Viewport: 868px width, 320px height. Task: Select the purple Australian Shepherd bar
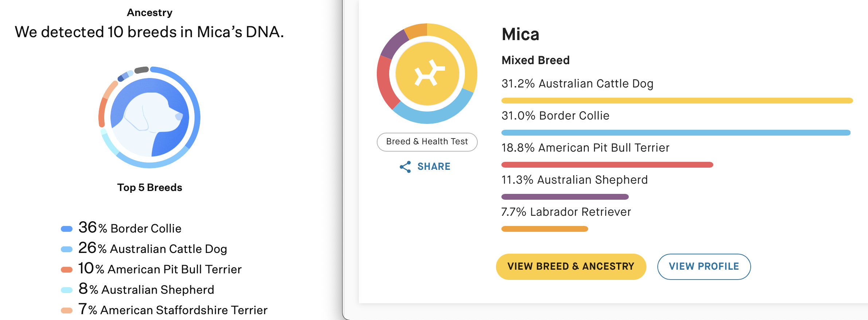(x=565, y=197)
